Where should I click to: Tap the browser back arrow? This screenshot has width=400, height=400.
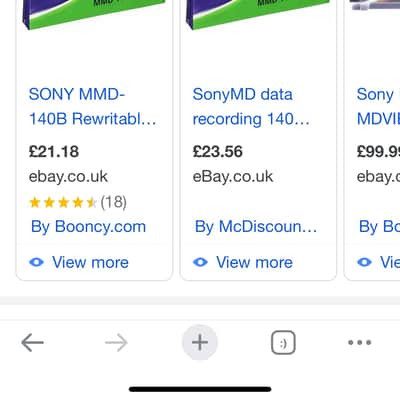tap(32, 342)
